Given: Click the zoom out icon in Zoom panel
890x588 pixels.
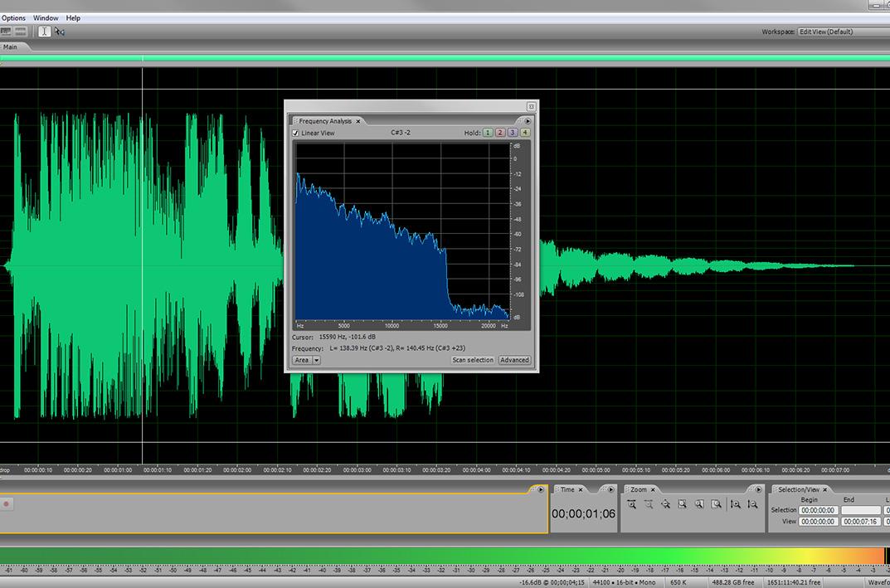Looking at the screenshot, I should (x=649, y=504).
